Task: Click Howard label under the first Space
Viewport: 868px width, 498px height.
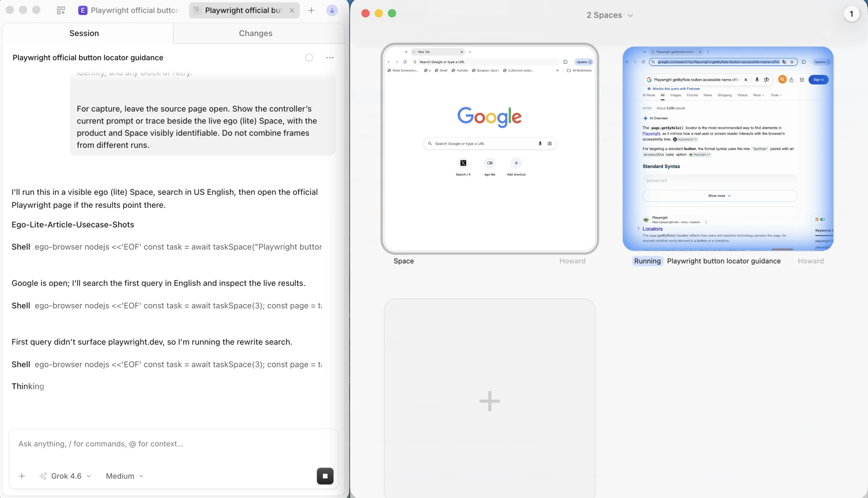Action: (572, 261)
